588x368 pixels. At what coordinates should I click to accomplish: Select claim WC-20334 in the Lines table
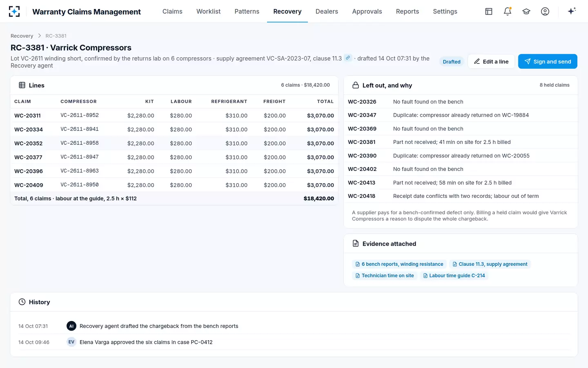pos(29,130)
